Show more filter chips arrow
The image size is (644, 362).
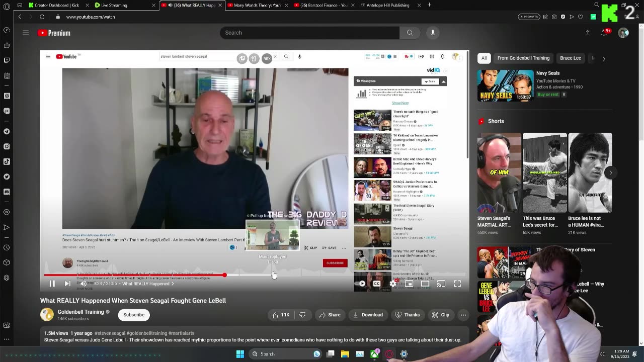604,58
